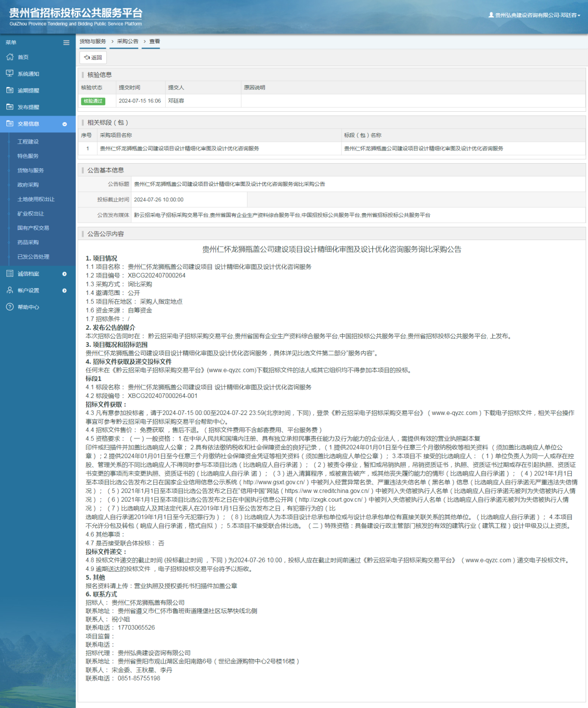Click the hamburger menu icon beside 菜单
The width and height of the screenshot is (588, 708).
tap(66, 43)
